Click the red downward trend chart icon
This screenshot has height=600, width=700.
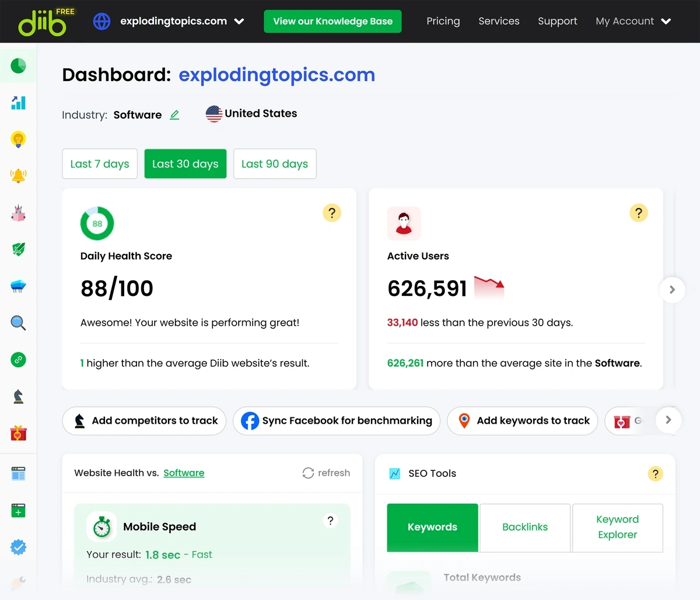point(489,287)
